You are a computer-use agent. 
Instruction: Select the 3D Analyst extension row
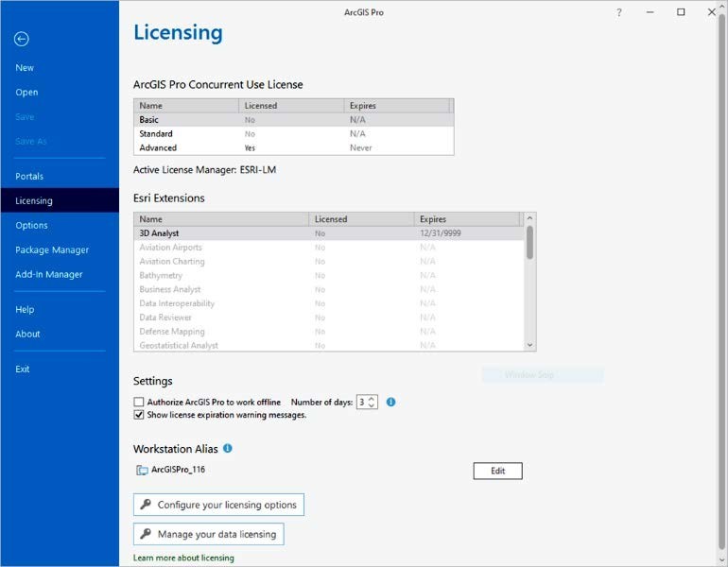[x=329, y=233]
